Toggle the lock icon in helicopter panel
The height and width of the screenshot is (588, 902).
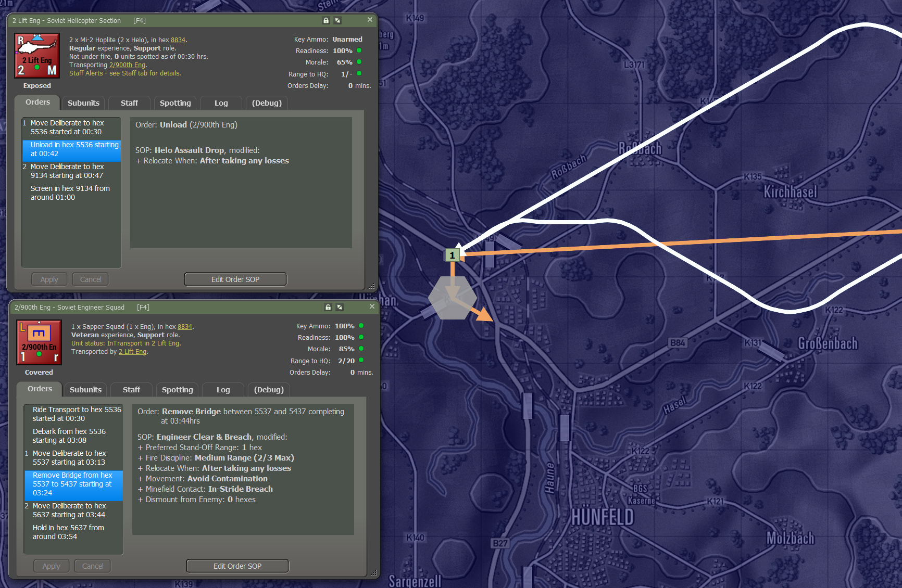(x=326, y=20)
